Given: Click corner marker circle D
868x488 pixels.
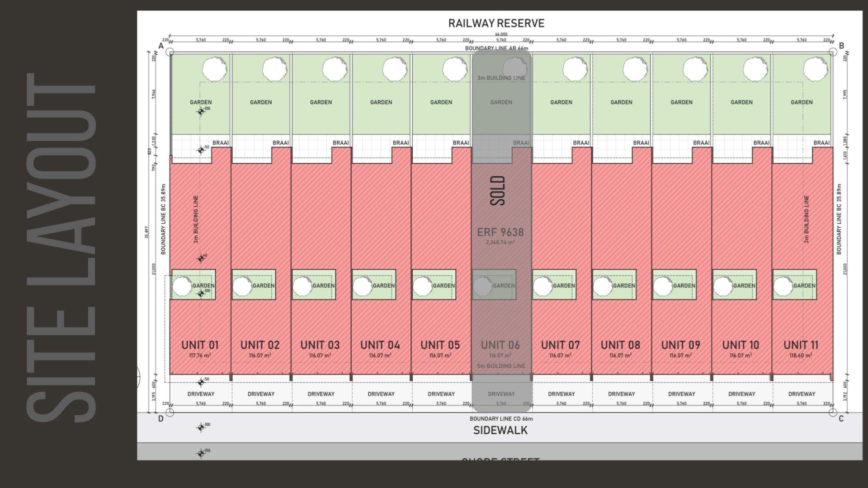Looking at the screenshot, I should pyautogui.click(x=170, y=412).
